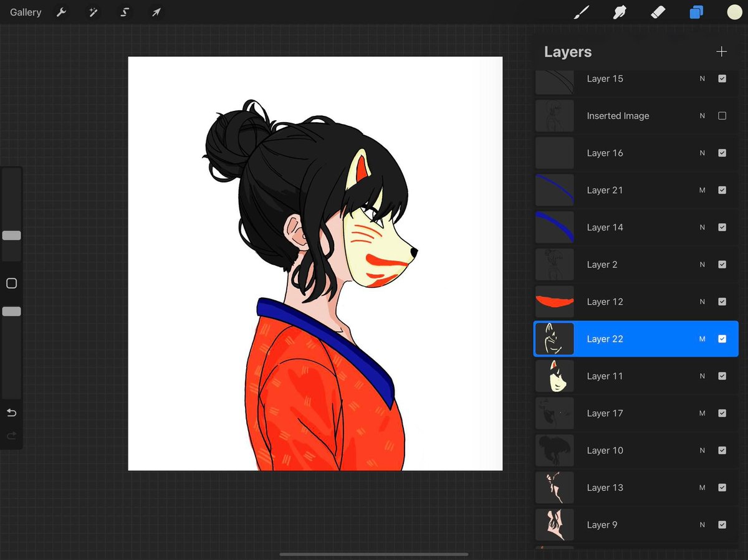This screenshot has height=560, width=748.
Task: Uncheck Layer 14 visibility
Action: tap(722, 227)
